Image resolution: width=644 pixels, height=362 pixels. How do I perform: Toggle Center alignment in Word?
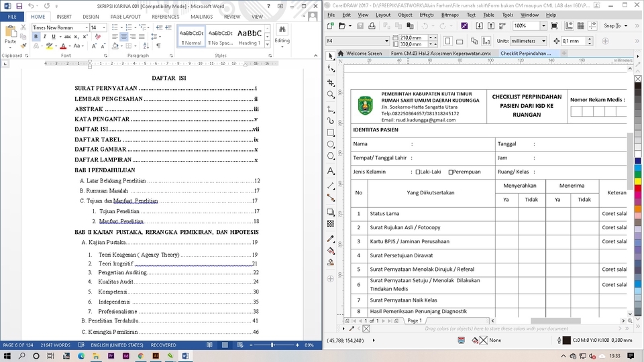click(123, 36)
